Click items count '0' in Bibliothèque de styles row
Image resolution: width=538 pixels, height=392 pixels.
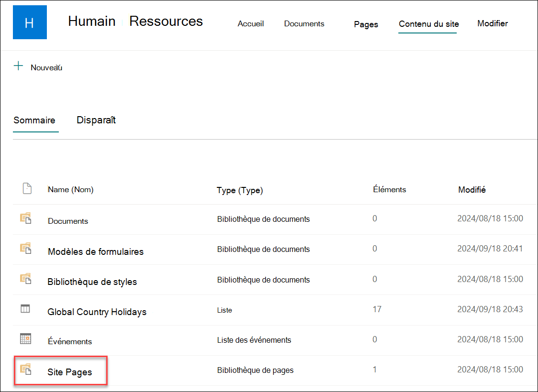tap(374, 279)
